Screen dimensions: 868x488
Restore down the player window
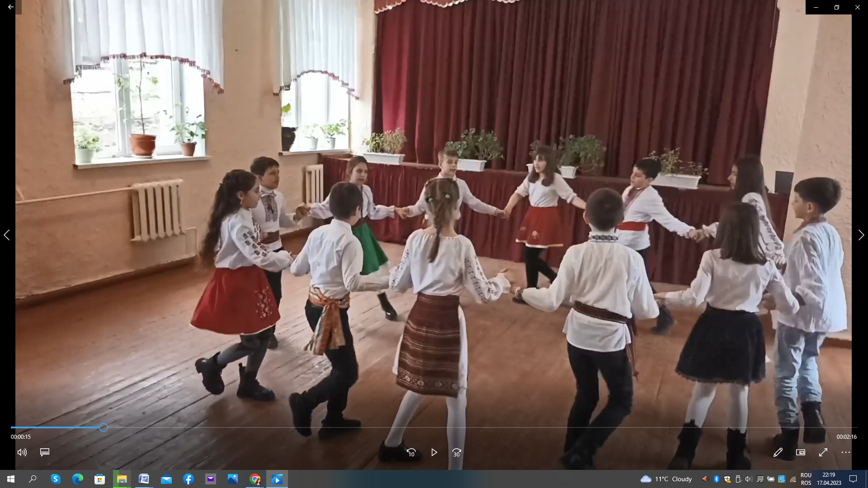tap(837, 7)
